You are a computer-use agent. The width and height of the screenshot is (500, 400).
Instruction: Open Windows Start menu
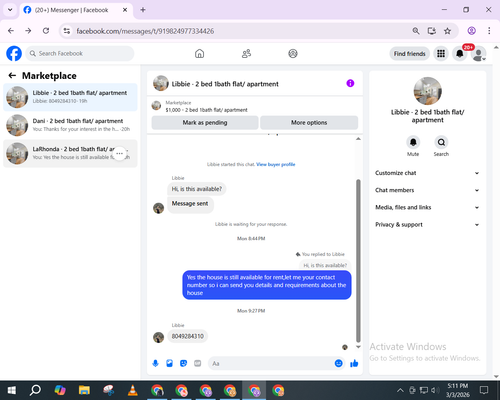tap(12, 390)
